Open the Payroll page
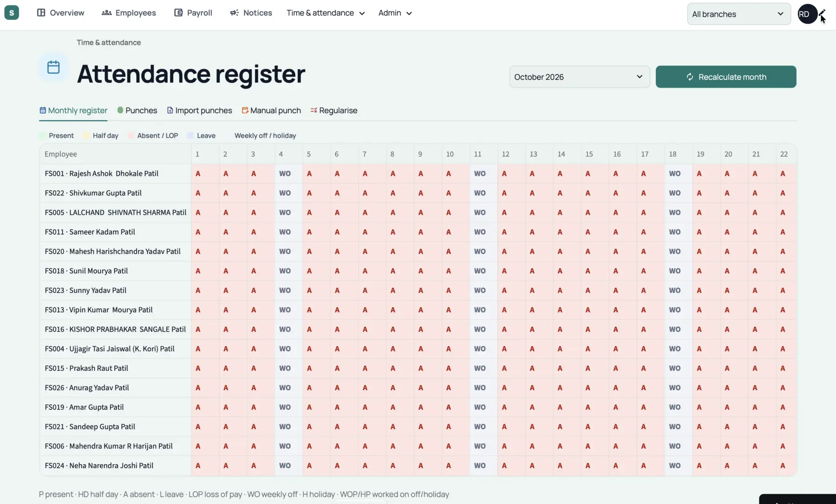The width and height of the screenshot is (836, 504). (x=193, y=13)
